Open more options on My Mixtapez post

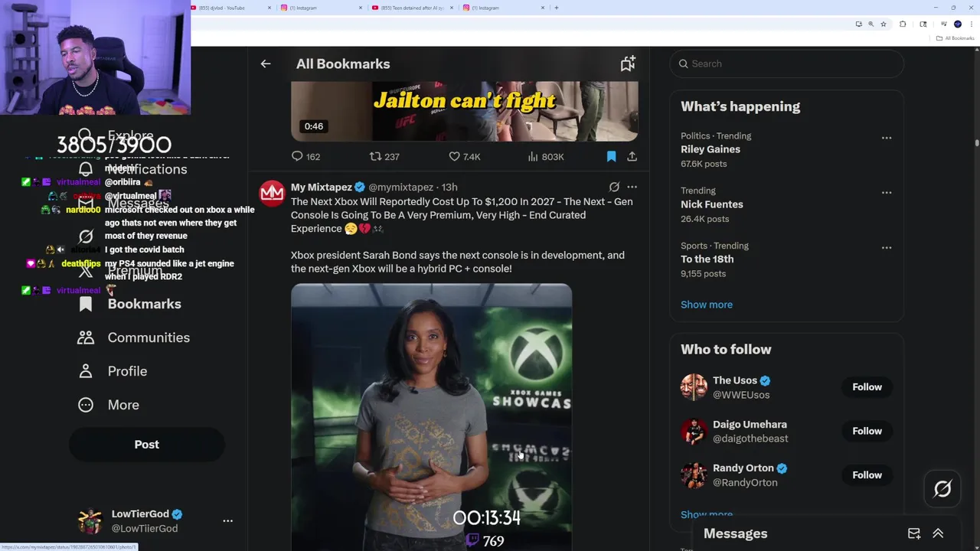tap(632, 187)
